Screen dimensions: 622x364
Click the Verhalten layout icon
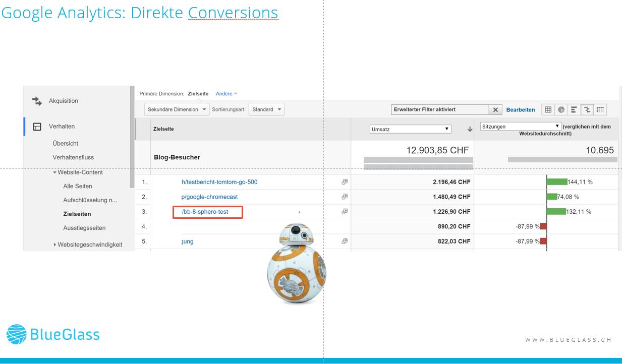37,127
